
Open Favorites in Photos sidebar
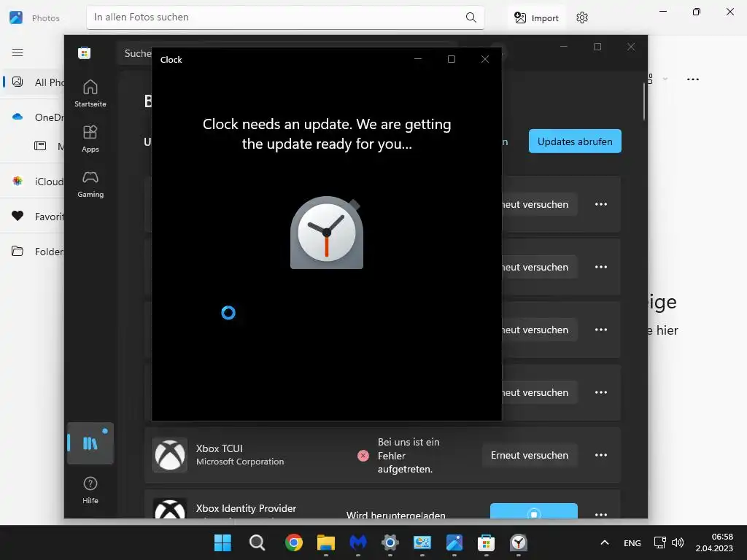pyautogui.click(x=34, y=216)
